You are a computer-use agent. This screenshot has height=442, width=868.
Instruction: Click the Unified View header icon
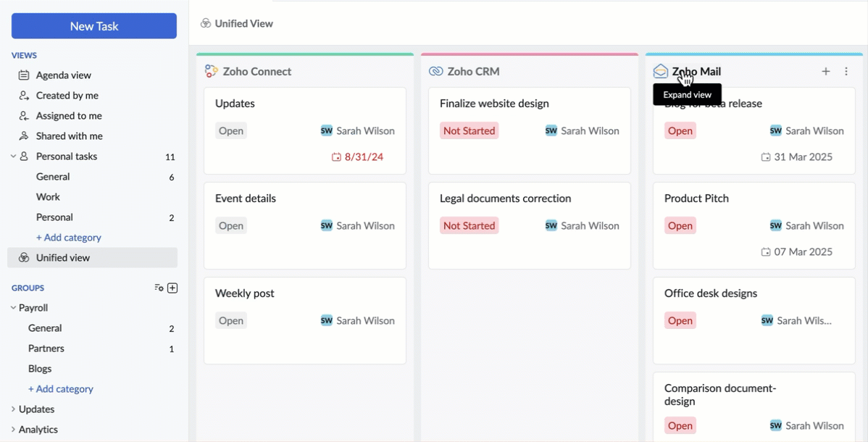click(x=205, y=23)
